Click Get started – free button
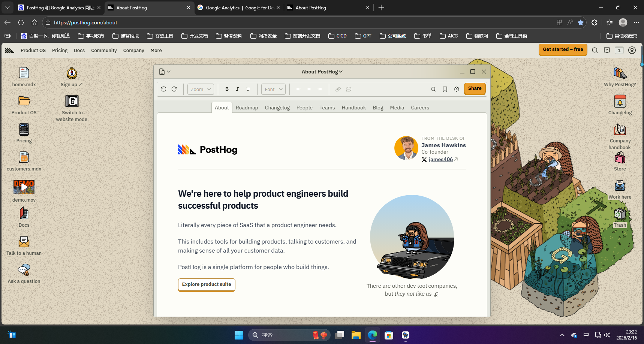 coord(563,49)
